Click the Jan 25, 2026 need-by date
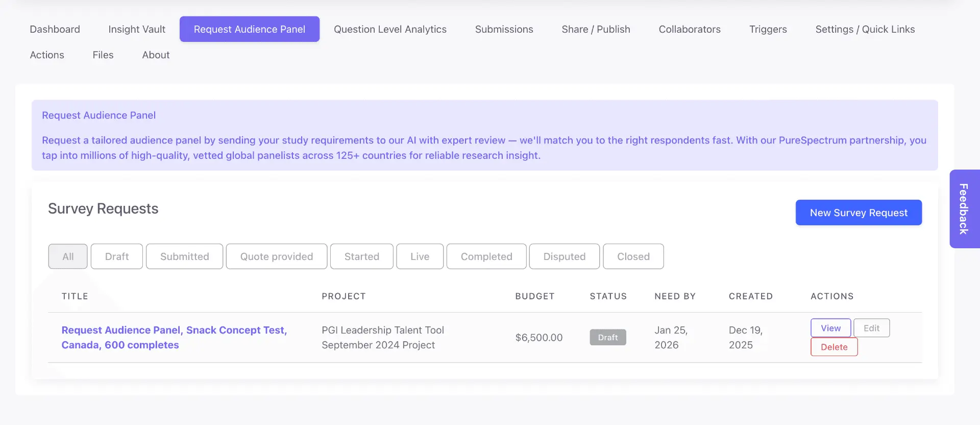 click(x=671, y=337)
